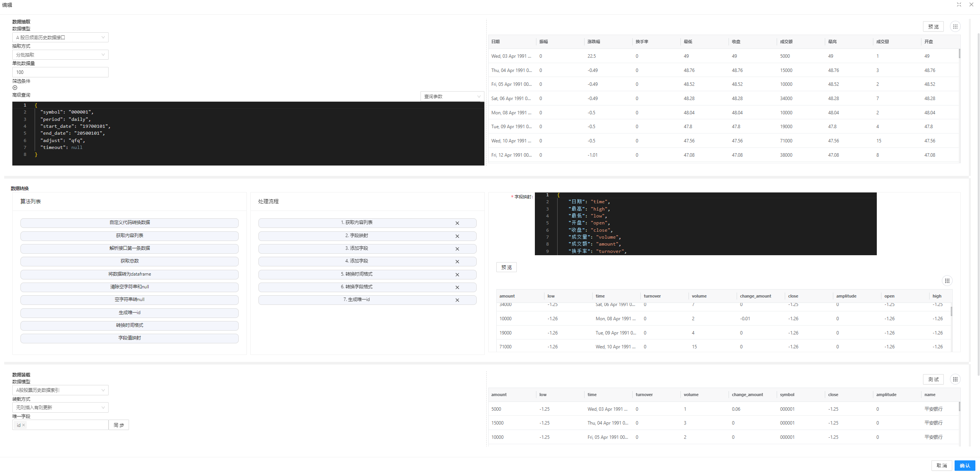Screen dimensions: 980x475
Task: Open column settings grid icon for extraction preview
Action: click(955, 27)
